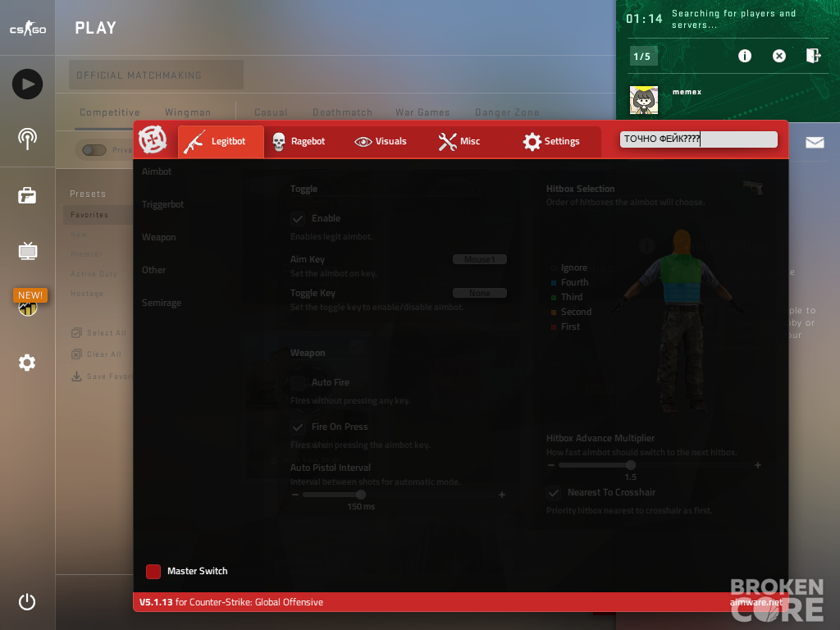Screen dimensions: 840x630
Task: Click the info icon in the matchmaking panel
Action: point(745,56)
